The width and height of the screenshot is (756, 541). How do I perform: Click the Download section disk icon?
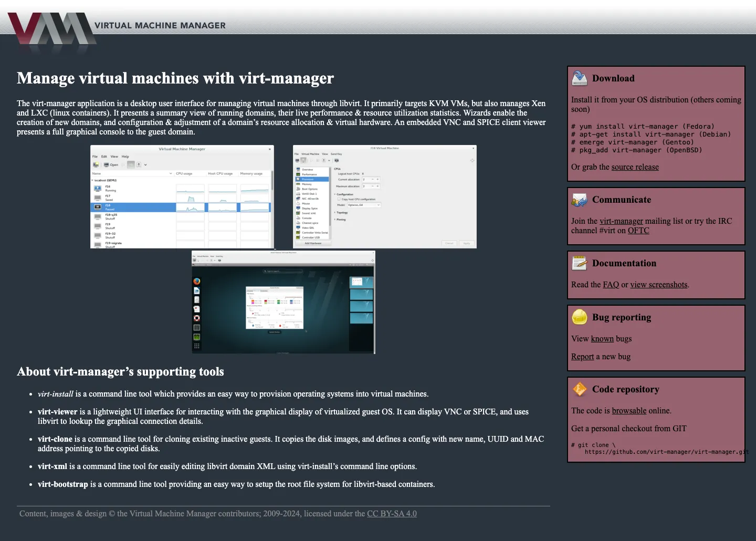point(580,78)
